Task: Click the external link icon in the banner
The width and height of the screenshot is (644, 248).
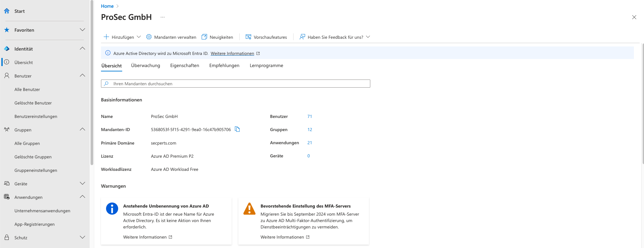Action: tap(258, 53)
